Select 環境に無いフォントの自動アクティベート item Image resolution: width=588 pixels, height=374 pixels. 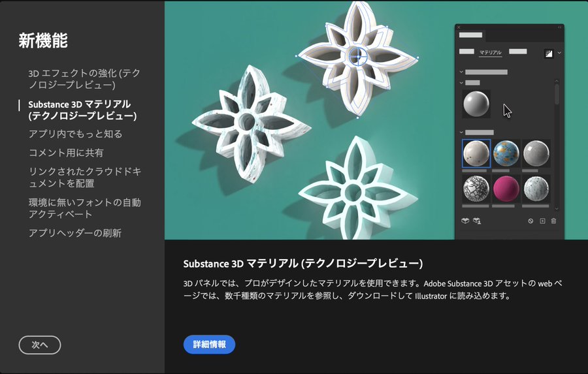click(85, 208)
